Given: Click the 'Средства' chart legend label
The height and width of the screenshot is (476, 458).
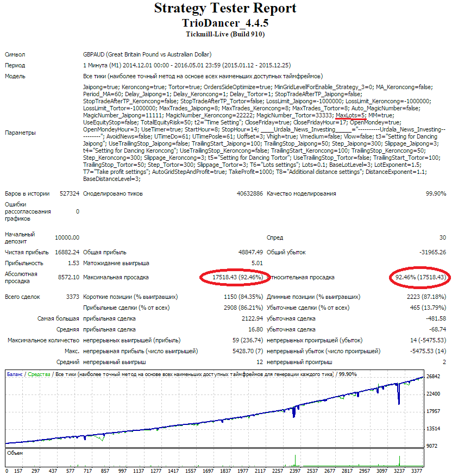Looking at the screenshot, I should (x=39, y=374).
